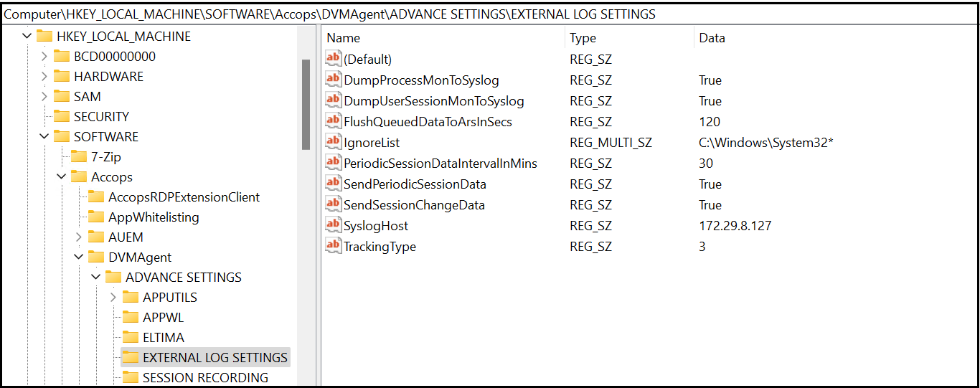Select the ELTIMA registry key
Screen dimensions: 980x388
[164, 337]
